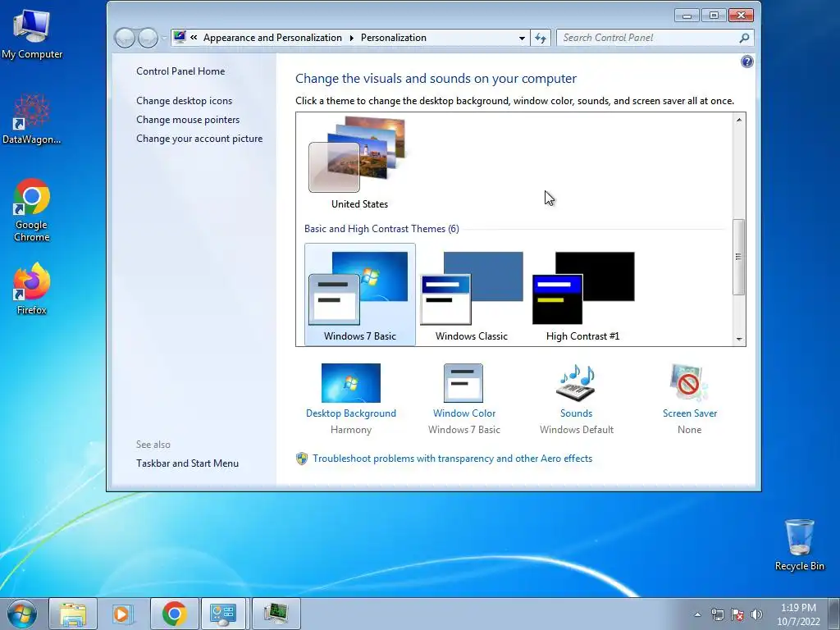Viewport: 840px width, 630px height.
Task: Click Change mouse pointers link
Action: click(188, 120)
